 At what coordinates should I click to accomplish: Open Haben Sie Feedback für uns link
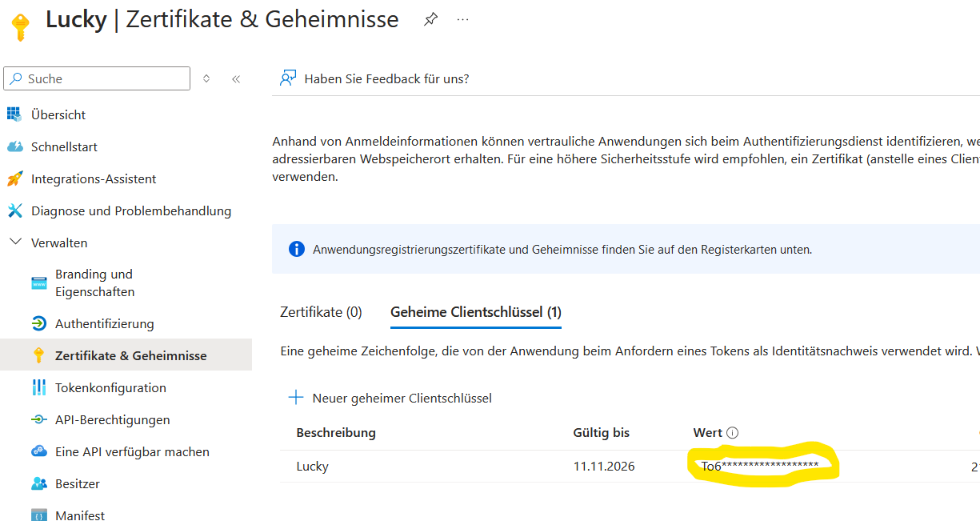(386, 78)
